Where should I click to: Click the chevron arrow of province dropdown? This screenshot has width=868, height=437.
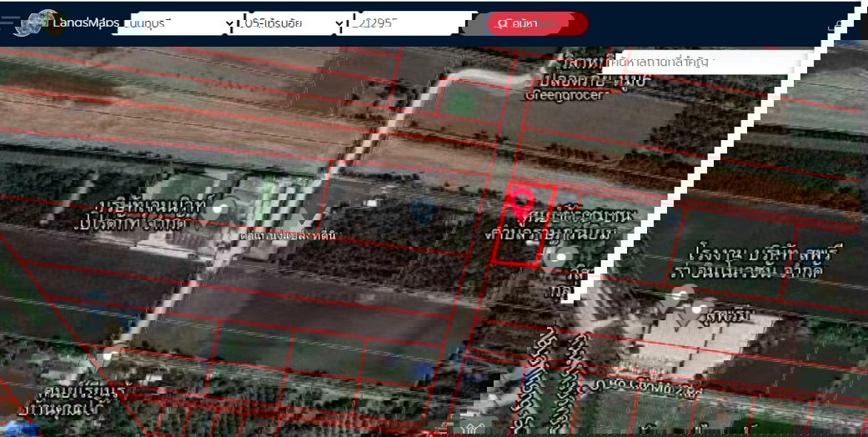coord(230,24)
